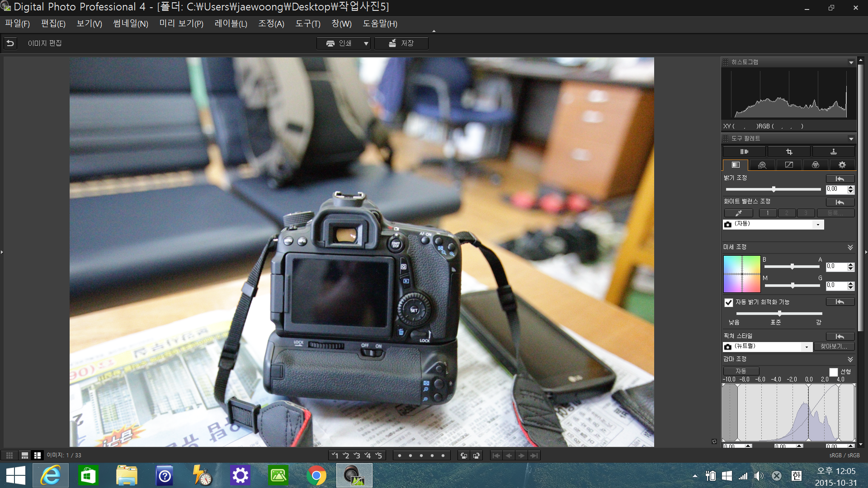Viewport: 868px width, 488px height.
Task: Expand the print (인쇄) button dropdown arrow
Action: (366, 43)
